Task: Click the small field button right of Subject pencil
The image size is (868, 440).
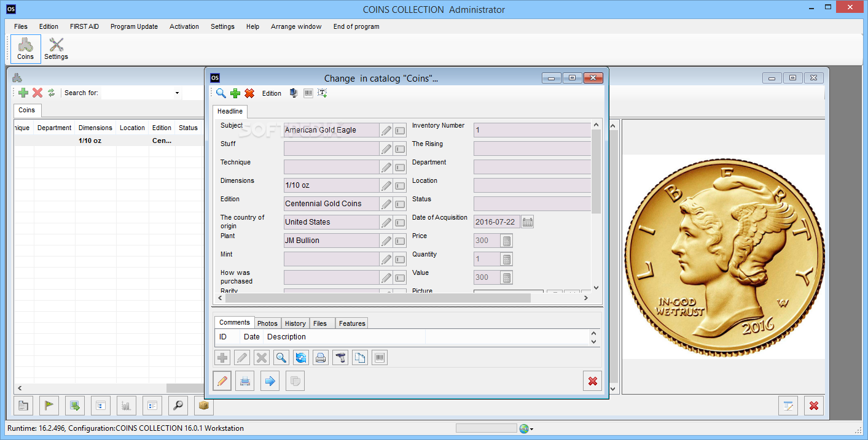Action: point(400,130)
